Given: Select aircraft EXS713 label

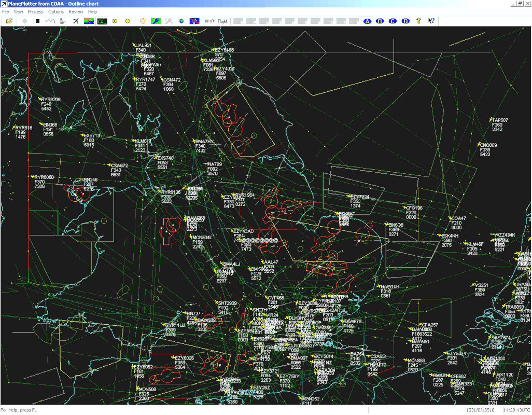Looking at the screenshot, I should point(92,136).
